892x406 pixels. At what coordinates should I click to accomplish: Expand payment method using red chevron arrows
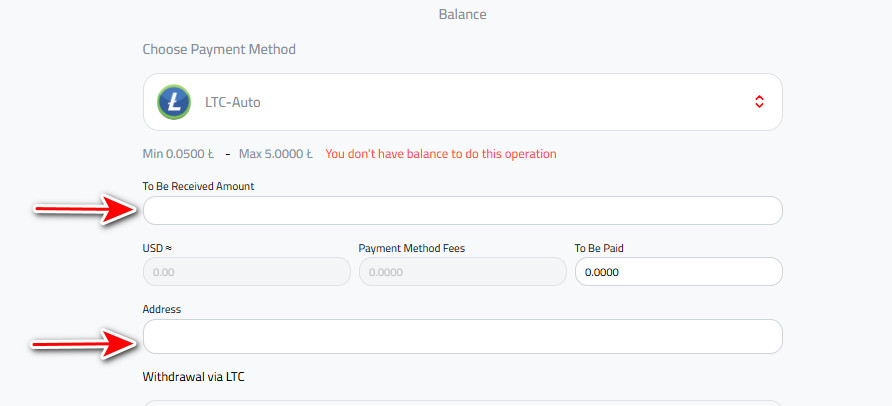759,102
